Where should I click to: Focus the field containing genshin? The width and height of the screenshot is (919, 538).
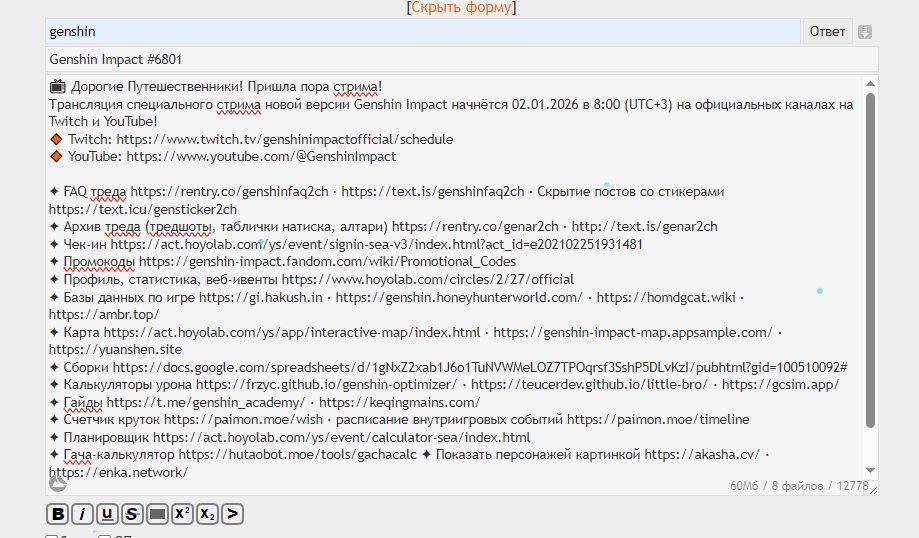pyautogui.click(x=423, y=32)
